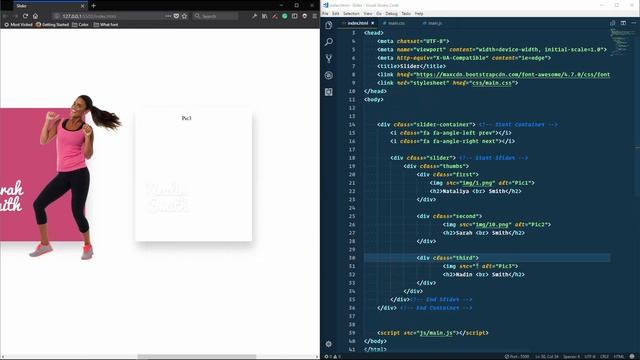Click the developer wrench icon in Firefox
Image resolution: width=640 pixels, height=360 pixels.
(254, 16)
